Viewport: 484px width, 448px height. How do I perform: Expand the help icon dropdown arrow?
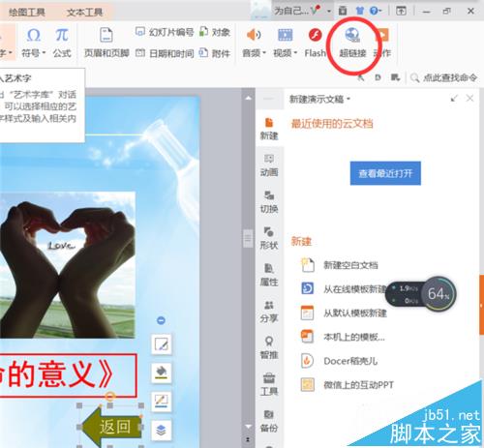point(380,11)
